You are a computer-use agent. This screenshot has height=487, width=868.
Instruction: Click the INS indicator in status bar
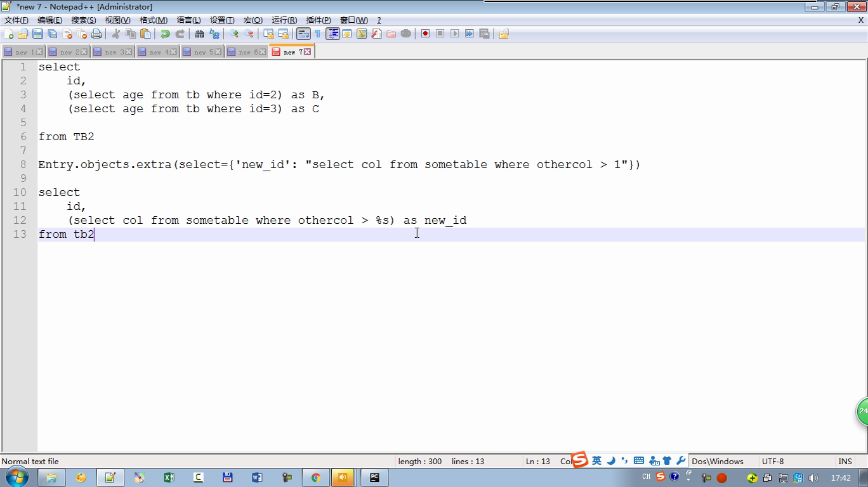click(x=845, y=461)
